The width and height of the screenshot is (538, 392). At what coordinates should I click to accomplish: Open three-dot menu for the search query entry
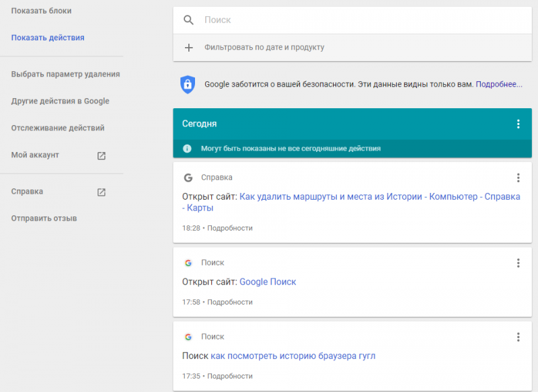[518, 337]
